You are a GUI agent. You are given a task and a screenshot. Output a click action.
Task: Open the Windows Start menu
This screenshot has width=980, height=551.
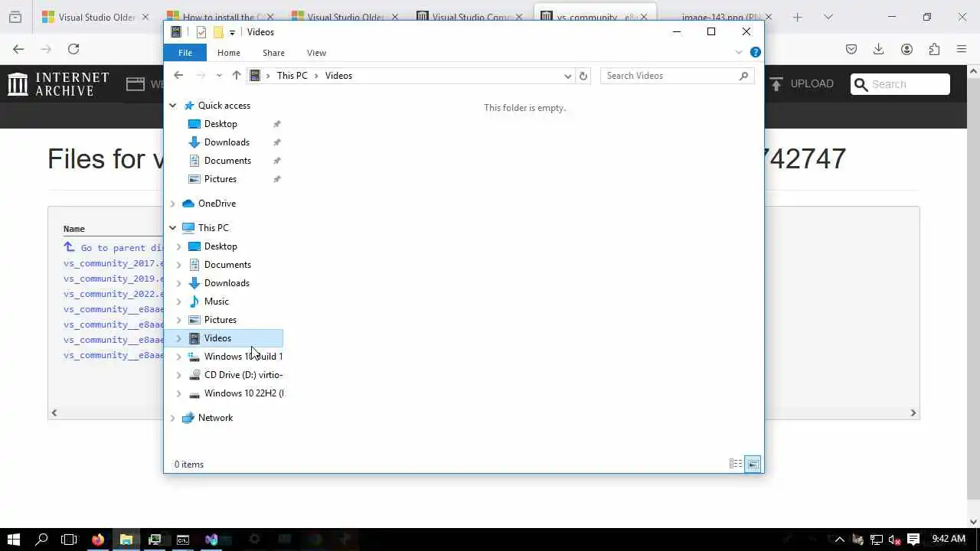pyautogui.click(x=14, y=540)
